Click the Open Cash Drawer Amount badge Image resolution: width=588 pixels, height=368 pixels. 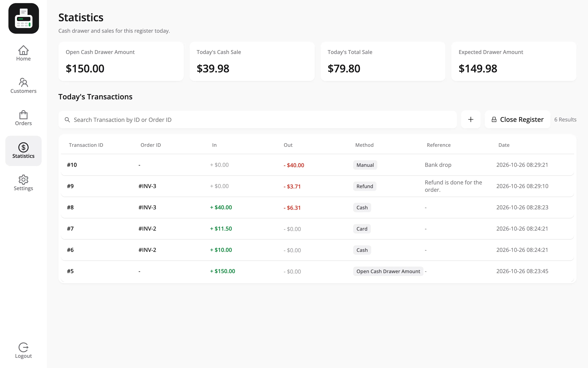388,271
